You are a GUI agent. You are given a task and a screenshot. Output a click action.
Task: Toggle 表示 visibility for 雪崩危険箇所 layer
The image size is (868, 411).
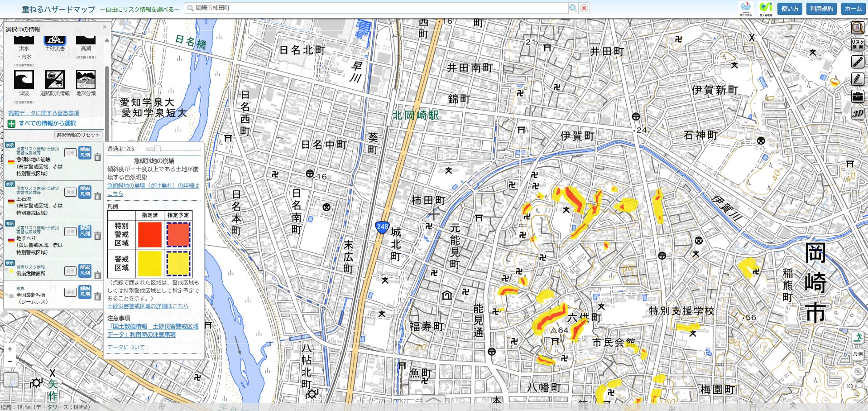pyautogui.click(x=10, y=263)
